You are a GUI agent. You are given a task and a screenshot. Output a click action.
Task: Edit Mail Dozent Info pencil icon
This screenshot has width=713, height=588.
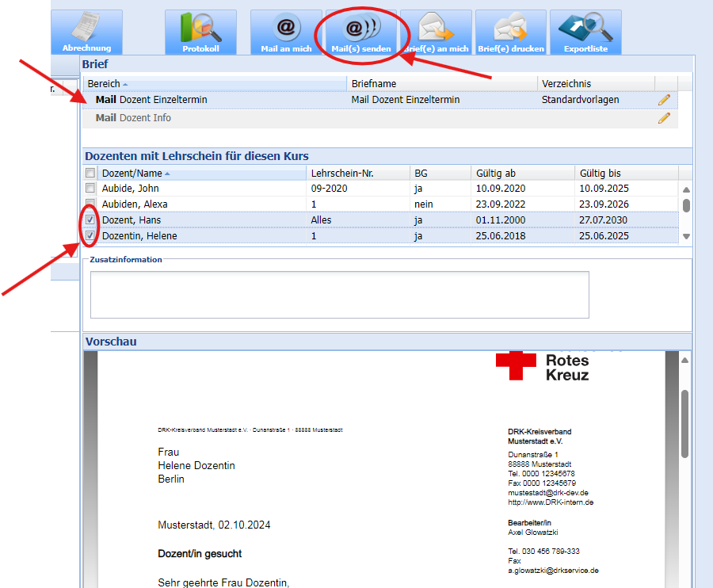664,118
